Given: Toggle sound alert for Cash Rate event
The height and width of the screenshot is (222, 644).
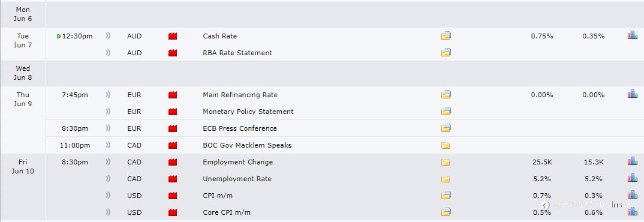Looking at the screenshot, I should tap(108, 36).
